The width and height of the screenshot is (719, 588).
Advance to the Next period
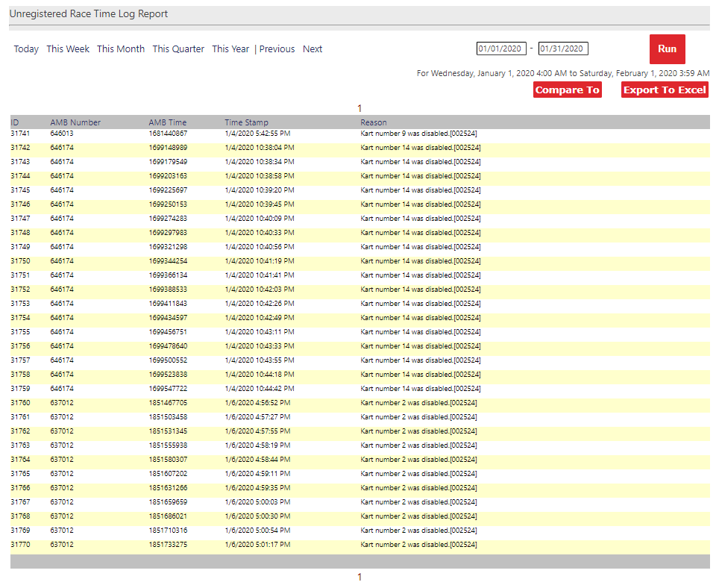point(313,49)
